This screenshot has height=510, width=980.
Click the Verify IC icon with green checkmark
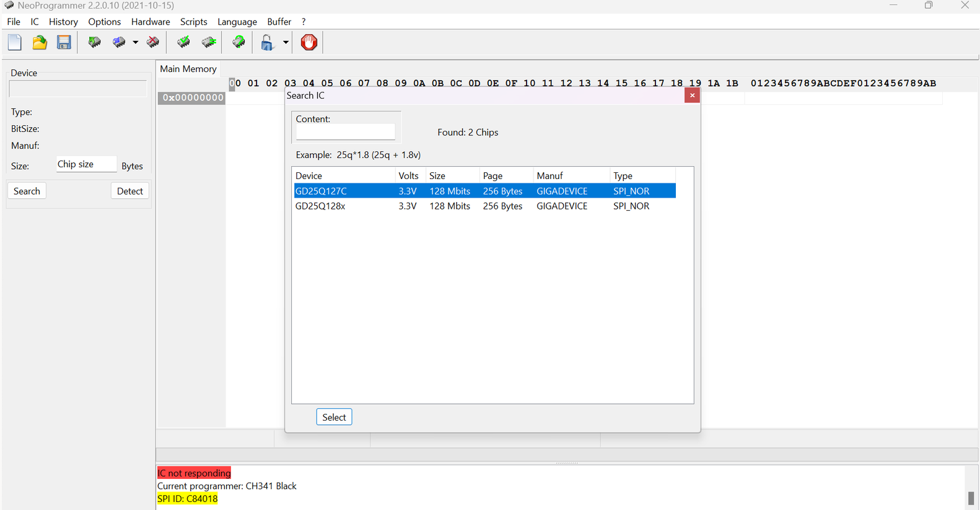coord(183,43)
